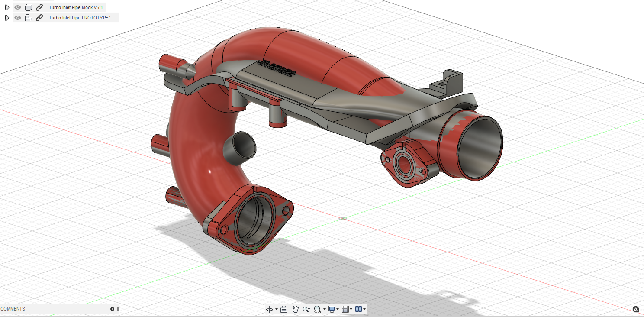Add a comment with the plus button
Viewport: 644px width, 317px height.
[113, 309]
